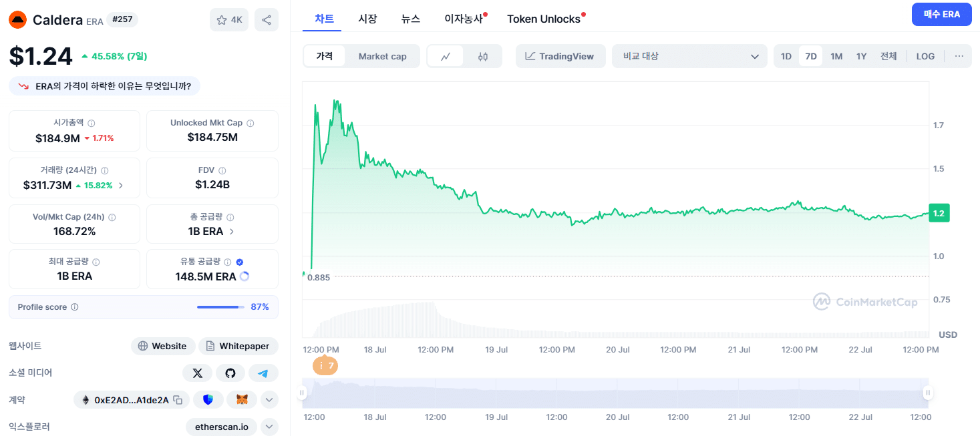Click the info icon beside Unlocked Mkt Cap

point(251,123)
